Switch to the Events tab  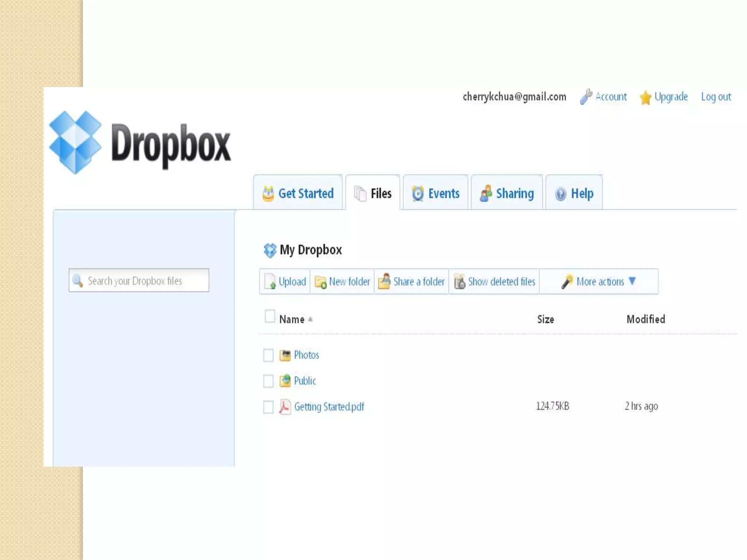(x=436, y=193)
